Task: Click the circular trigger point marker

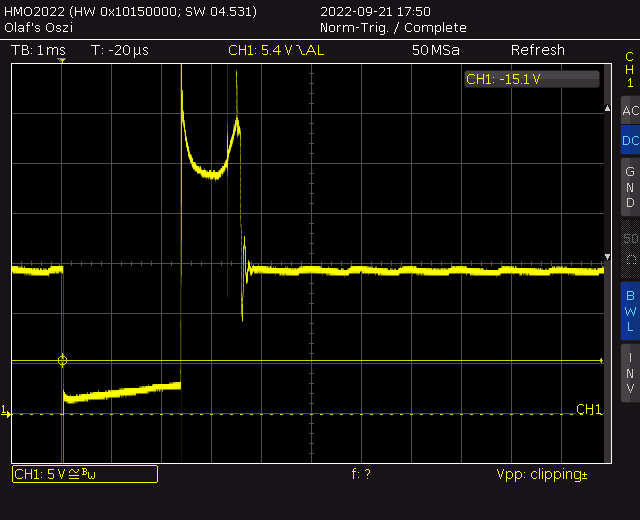Action: coord(63,360)
